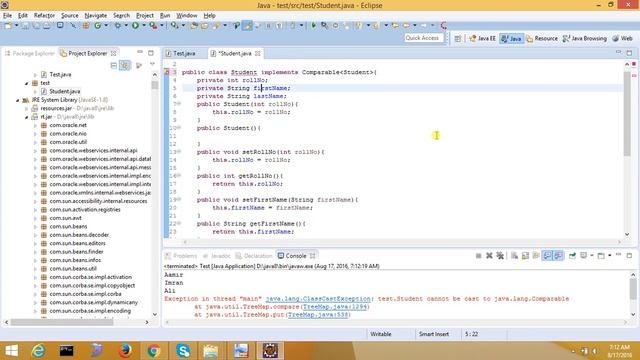Click the Remove Launch console icon
Image resolution: width=640 pixels, height=360 pixels.
click(x=489, y=256)
